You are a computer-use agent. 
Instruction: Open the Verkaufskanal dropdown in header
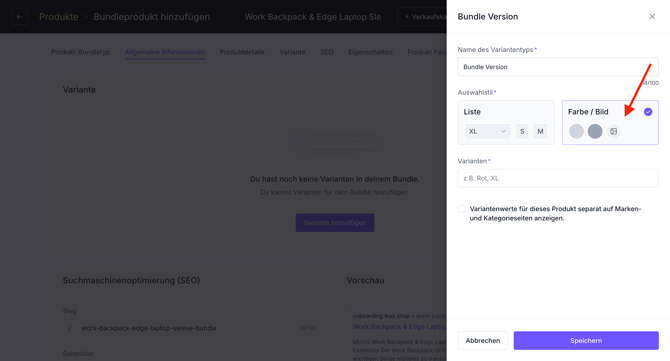point(422,17)
